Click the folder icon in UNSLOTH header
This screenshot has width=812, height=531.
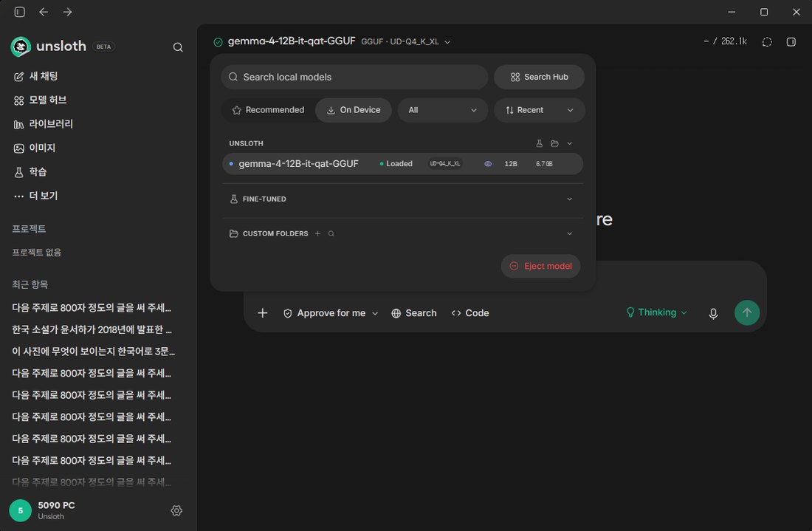554,143
